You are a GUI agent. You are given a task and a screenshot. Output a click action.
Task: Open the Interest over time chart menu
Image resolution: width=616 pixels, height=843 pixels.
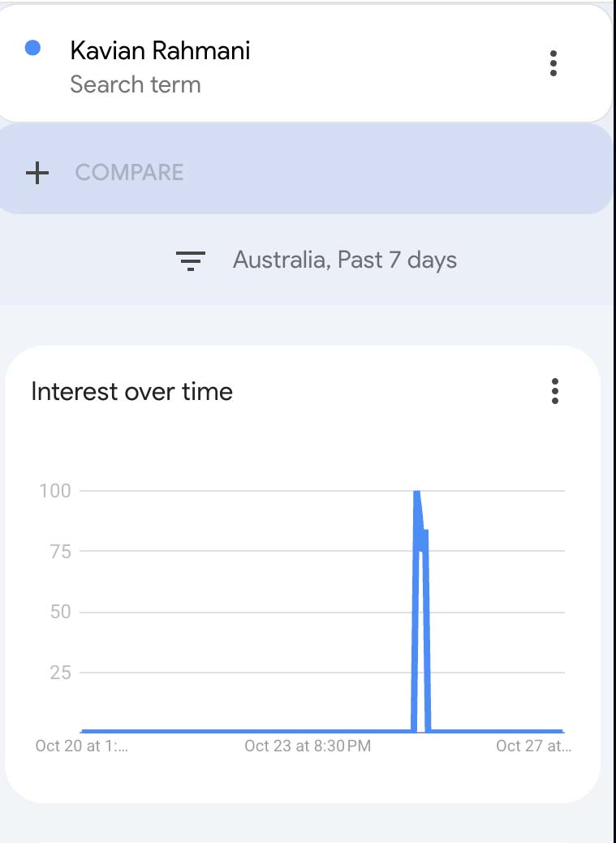pos(555,391)
